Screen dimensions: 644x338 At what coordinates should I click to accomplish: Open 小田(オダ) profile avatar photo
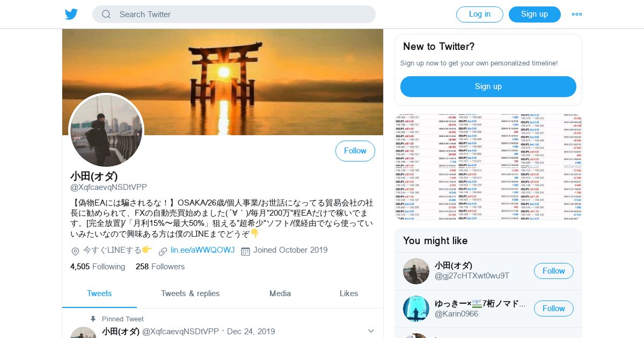[106, 131]
